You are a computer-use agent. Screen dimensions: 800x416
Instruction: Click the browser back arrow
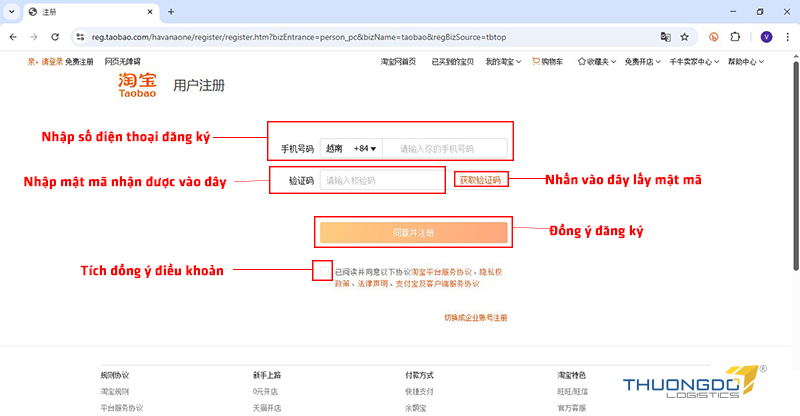point(14,36)
